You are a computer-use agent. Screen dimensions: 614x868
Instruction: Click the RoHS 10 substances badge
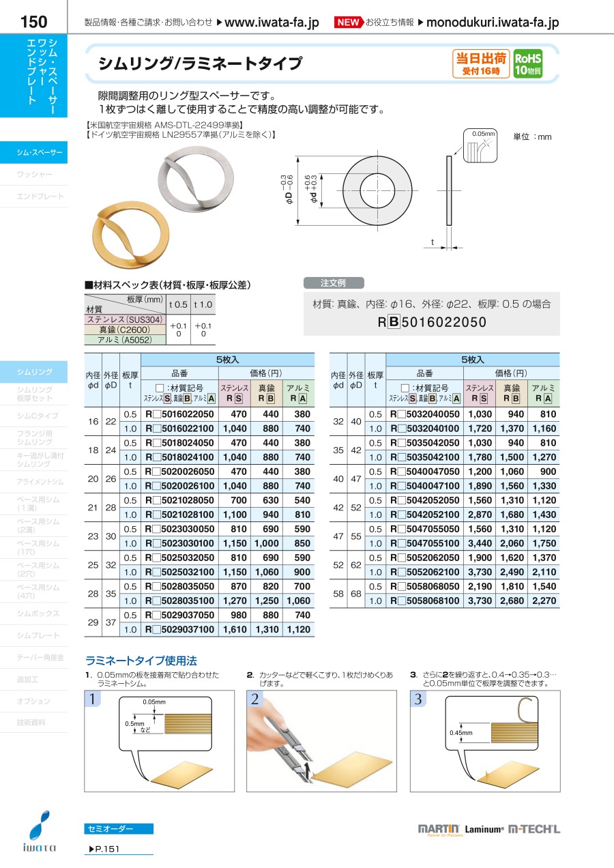pos(528,64)
